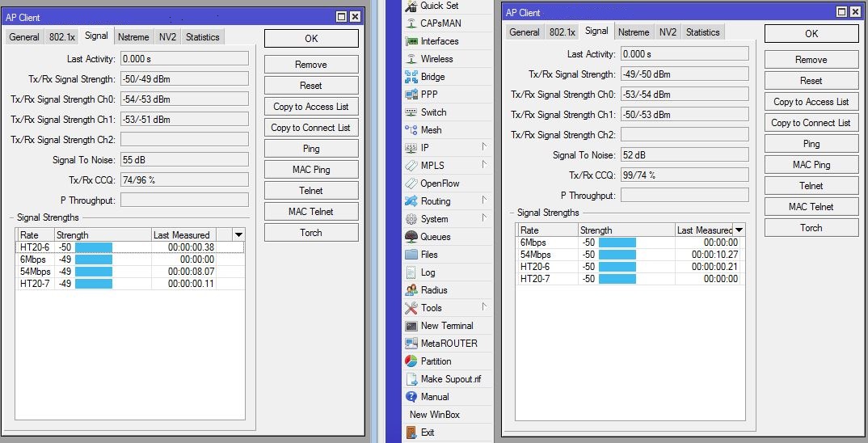Screen dimensions: 868x443
Task: Select HT20-6 row in left signal table
Action: [129, 247]
